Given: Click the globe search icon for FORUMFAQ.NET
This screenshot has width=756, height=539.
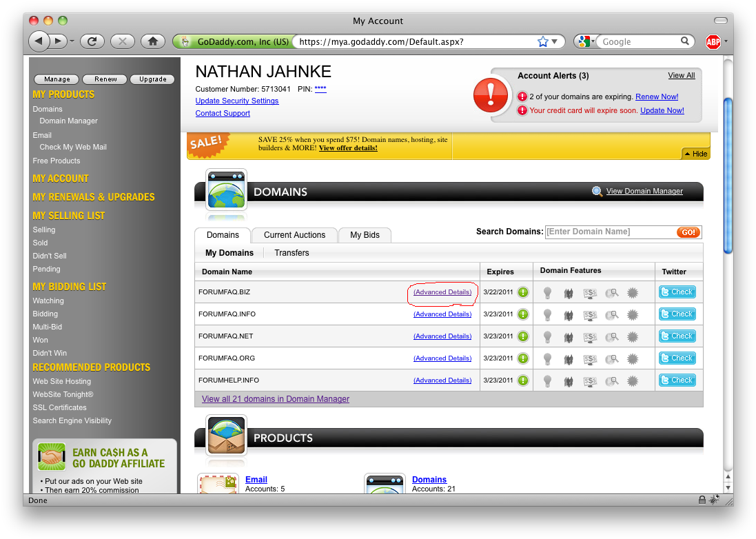Looking at the screenshot, I should coord(611,337).
